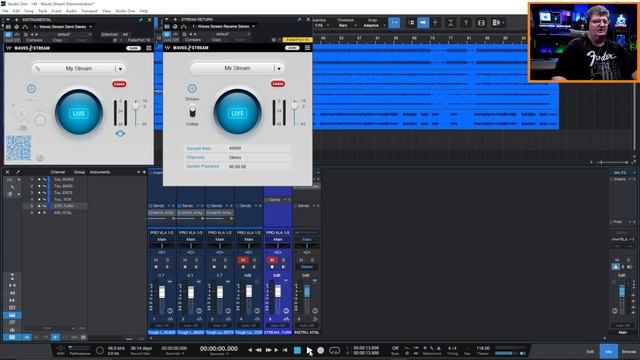The height and width of the screenshot is (360, 640).
Task: Open hamburger menu in STREAM RETURN Waves Stream
Action: point(307,48)
